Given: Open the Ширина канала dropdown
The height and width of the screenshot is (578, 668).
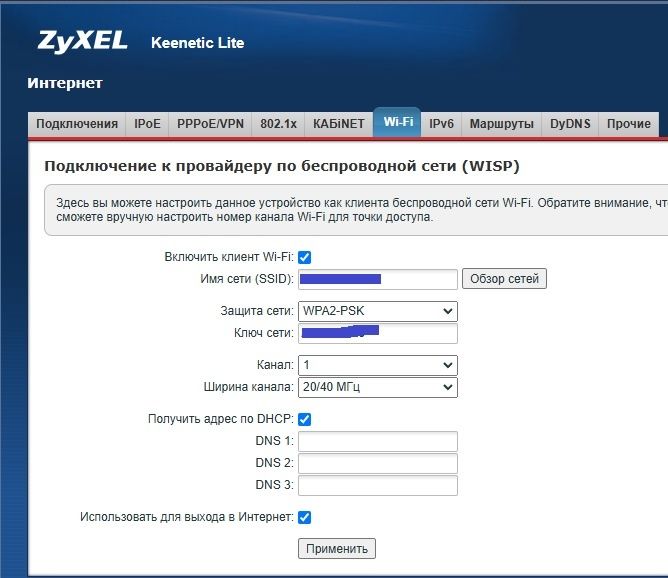Looking at the screenshot, I should point(378,387).
